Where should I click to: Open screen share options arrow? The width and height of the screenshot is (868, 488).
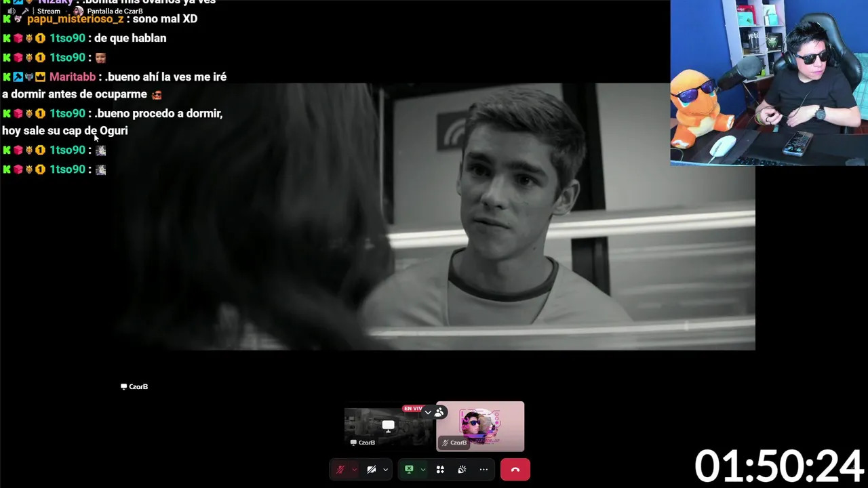coord(422,470)
